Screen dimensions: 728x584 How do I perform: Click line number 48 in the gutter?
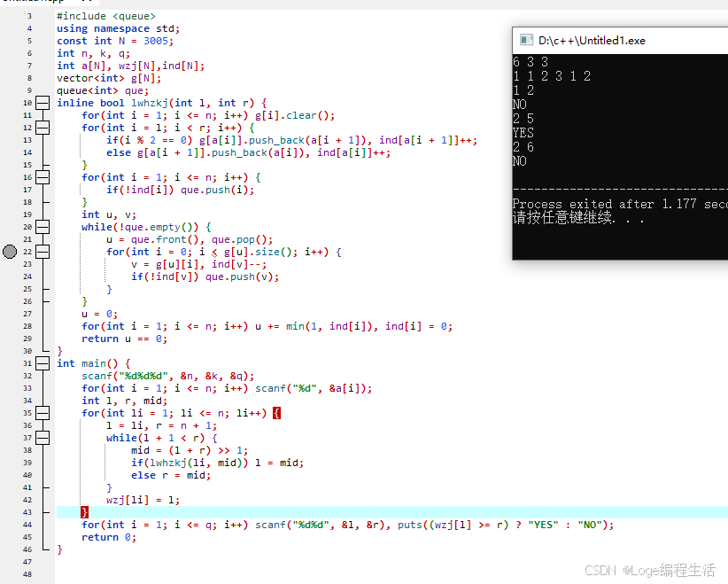(27, 574)
